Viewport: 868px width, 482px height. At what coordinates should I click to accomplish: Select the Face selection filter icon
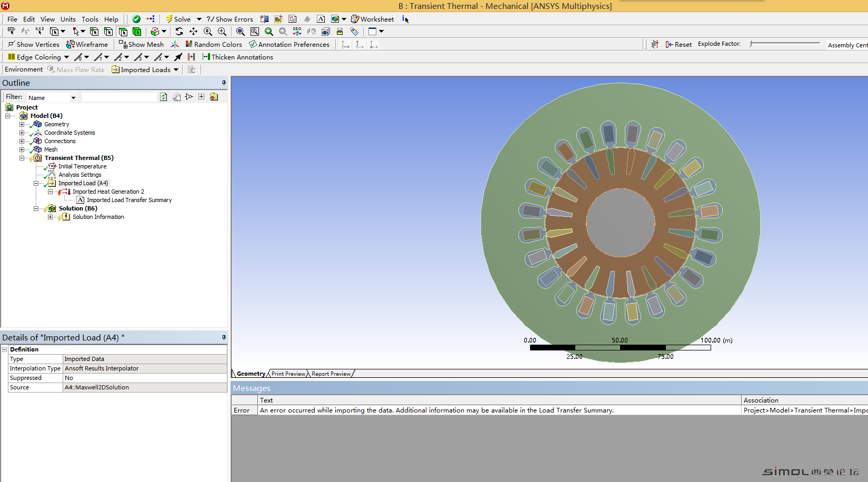click(123, 32)
